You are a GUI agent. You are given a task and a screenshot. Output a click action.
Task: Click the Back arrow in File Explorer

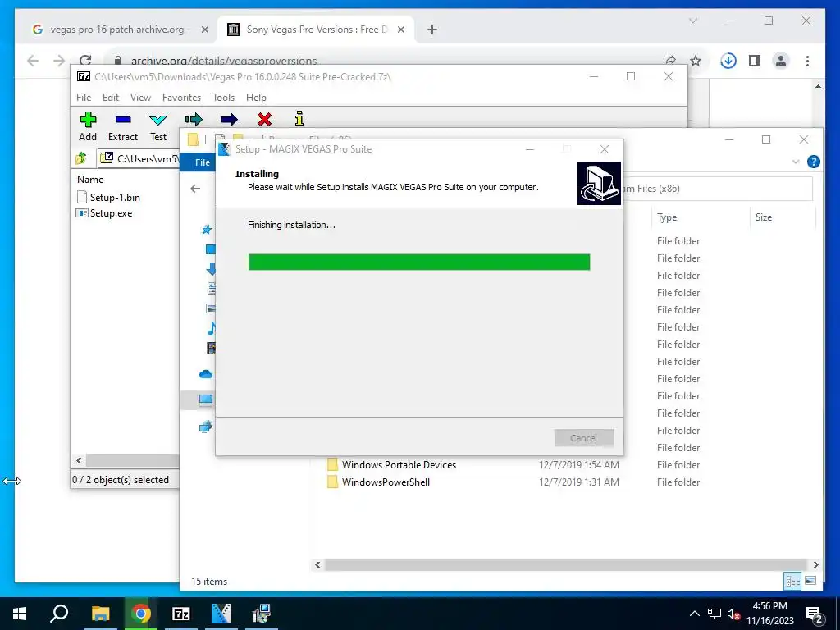click(195, 189)
